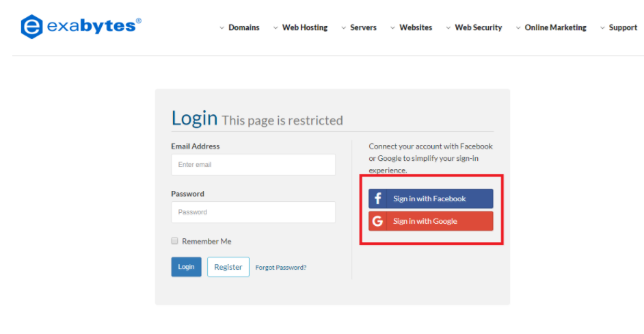The height and width of the screenshot is (334, 644).
Task: Click the blue Login button
Action: click(x=186, y=267)
